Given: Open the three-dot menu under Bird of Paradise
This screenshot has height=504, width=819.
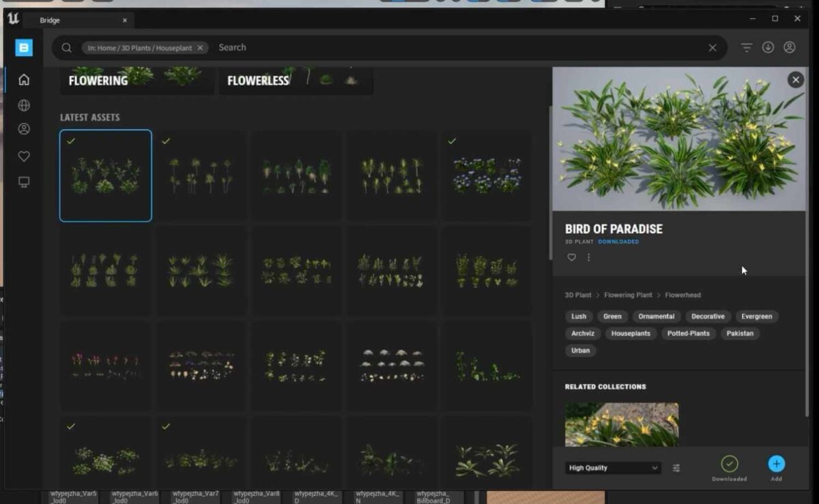Looking at the screenshot, I should coord(590,257).
